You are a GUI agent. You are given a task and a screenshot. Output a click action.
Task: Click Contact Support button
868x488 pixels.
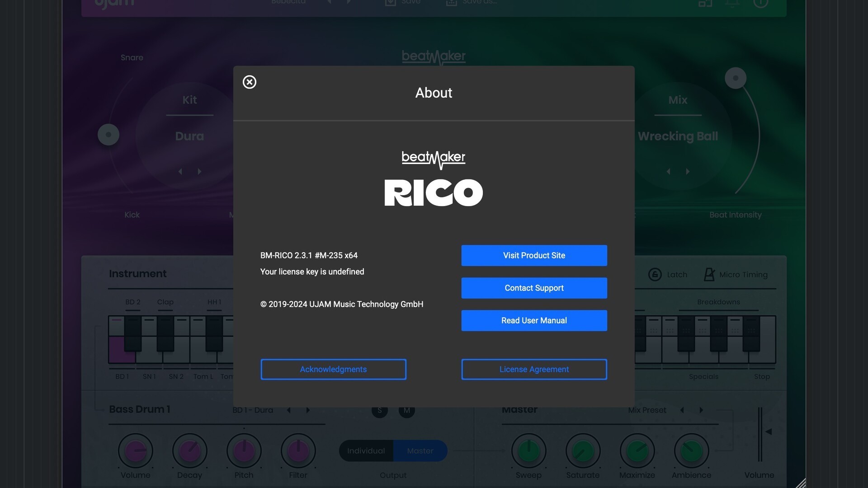point(534,288)
